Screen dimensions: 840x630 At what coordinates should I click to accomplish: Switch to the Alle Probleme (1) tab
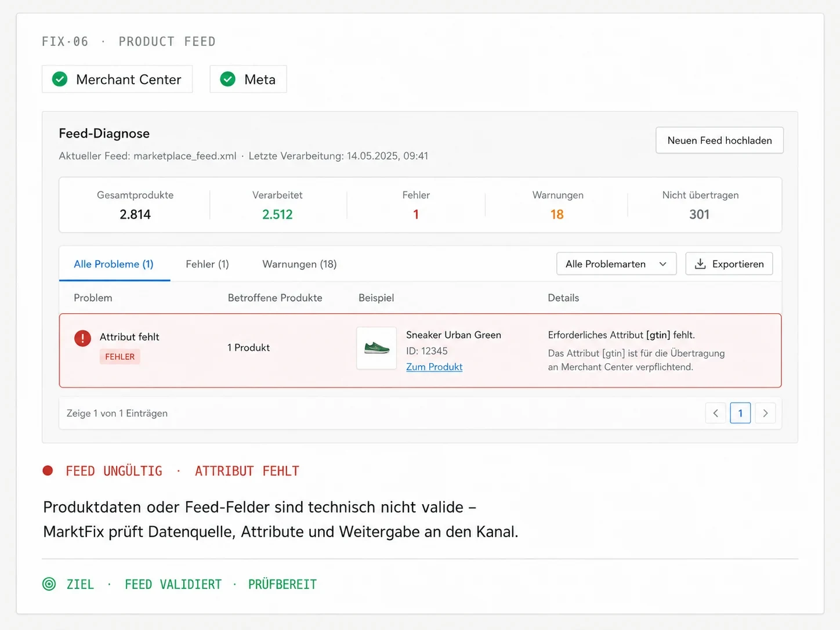click(x=114, y=264)
